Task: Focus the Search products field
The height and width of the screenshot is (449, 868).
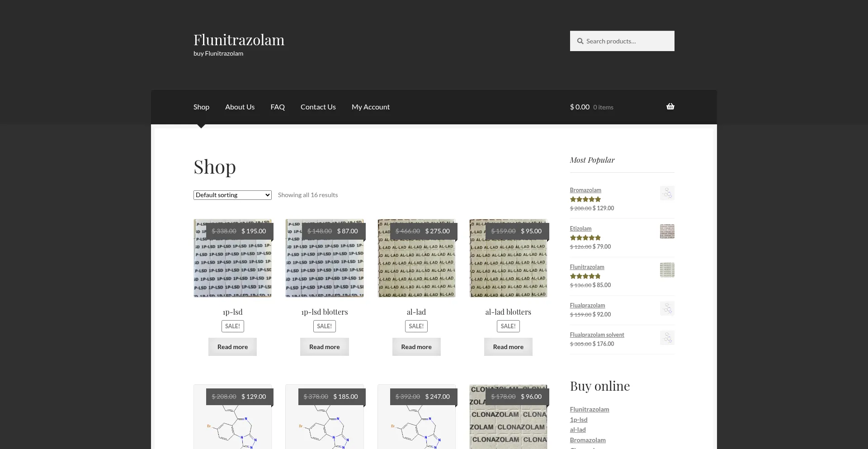Action: [x=622, y=41]
